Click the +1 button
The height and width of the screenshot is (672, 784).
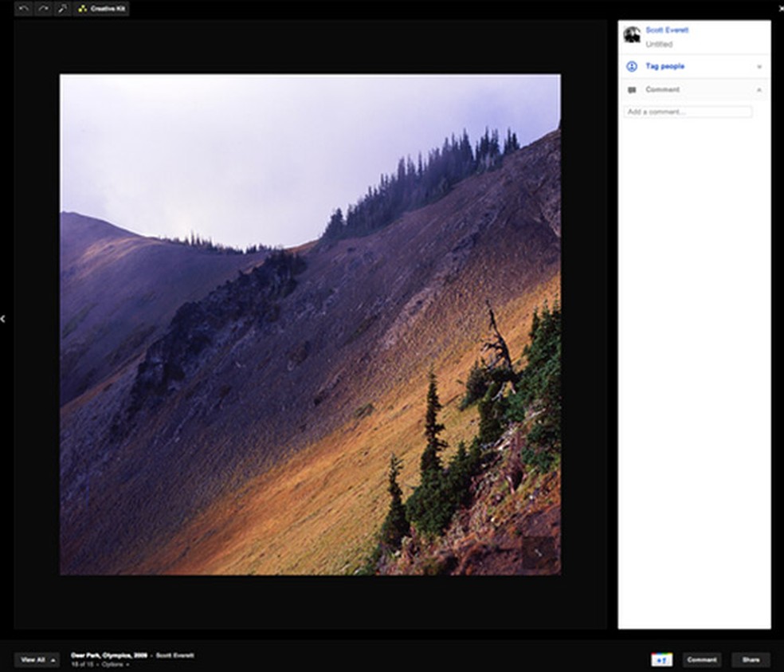pyautogui.click(x=661, y=660)
